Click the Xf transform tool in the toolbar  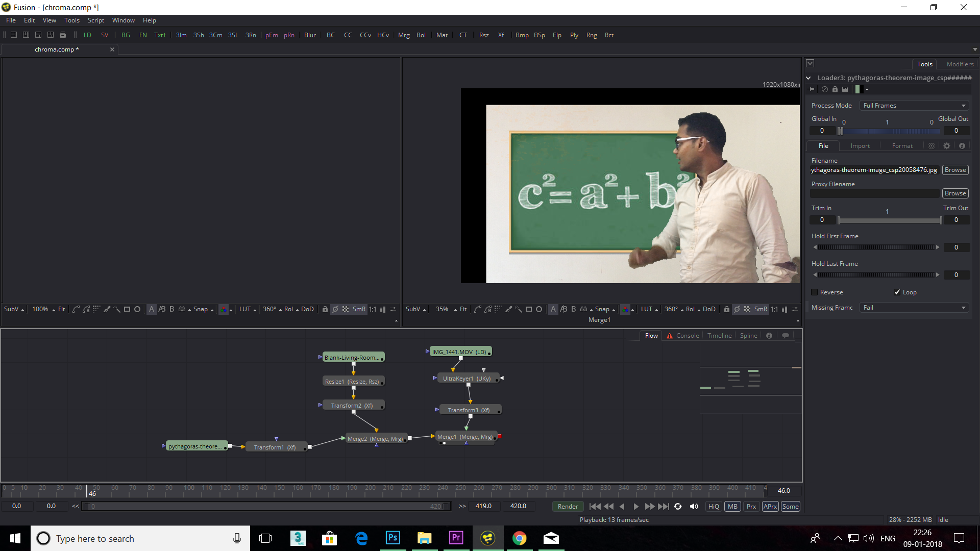click(x=501, y=35)
